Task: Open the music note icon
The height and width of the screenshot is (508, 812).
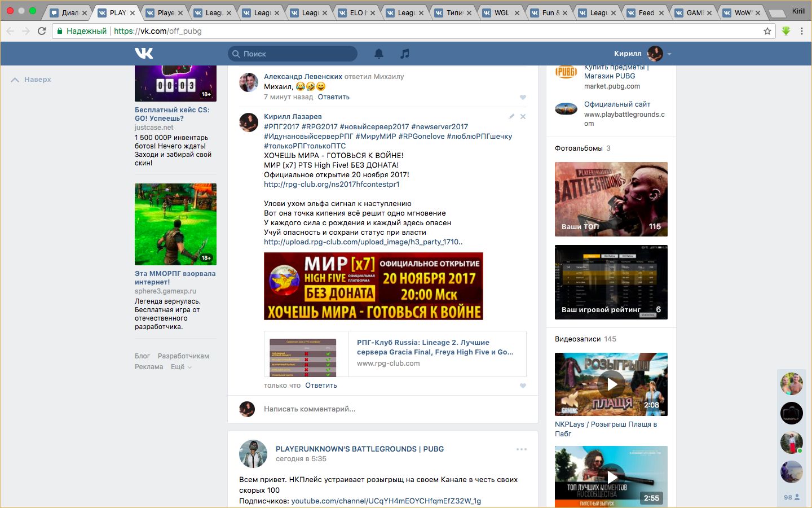Action: (404, 54)
